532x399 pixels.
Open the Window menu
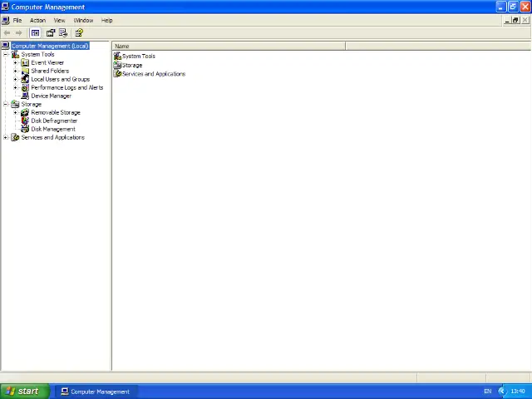[83, 20]
